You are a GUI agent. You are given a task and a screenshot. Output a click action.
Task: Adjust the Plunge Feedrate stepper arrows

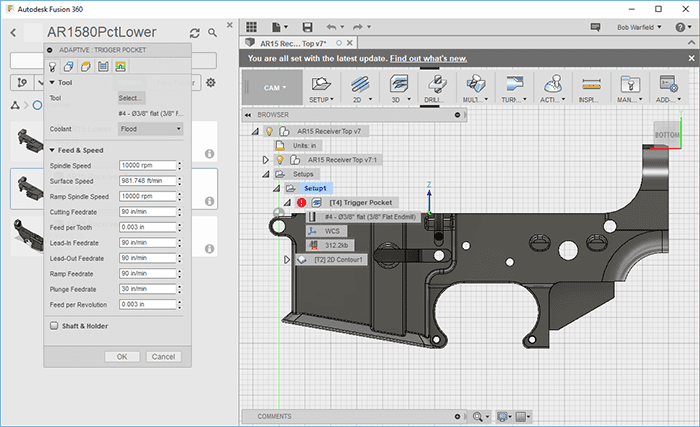(x=179, y=289)
